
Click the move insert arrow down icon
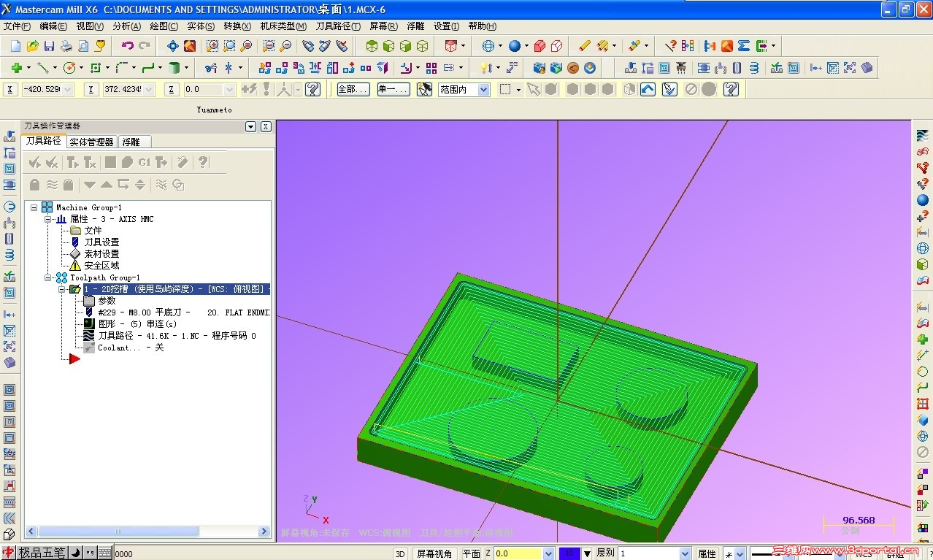(x=89, y=184)
